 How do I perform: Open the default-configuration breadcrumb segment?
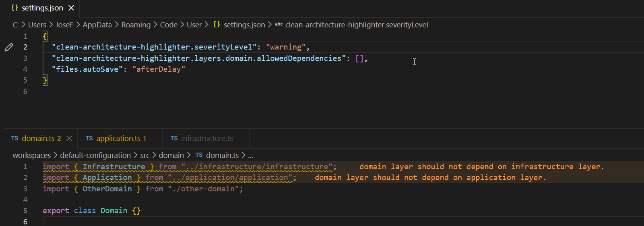[95, 156]
